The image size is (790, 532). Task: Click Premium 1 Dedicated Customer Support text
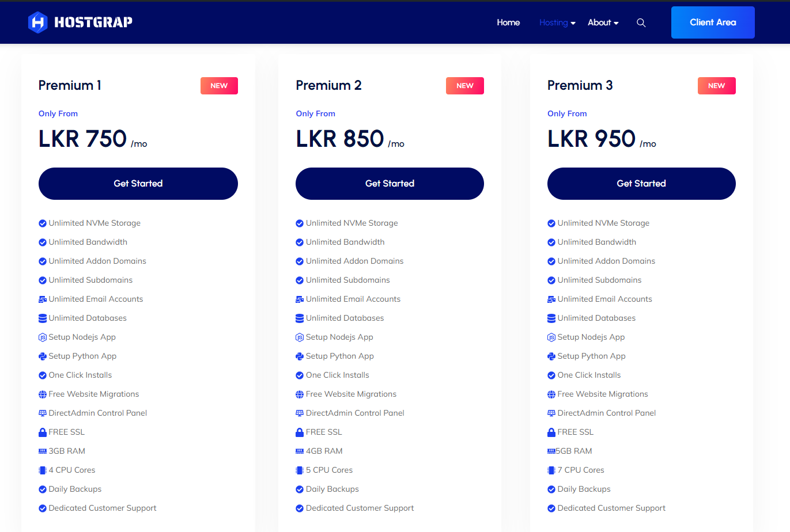tap(103, 508)
